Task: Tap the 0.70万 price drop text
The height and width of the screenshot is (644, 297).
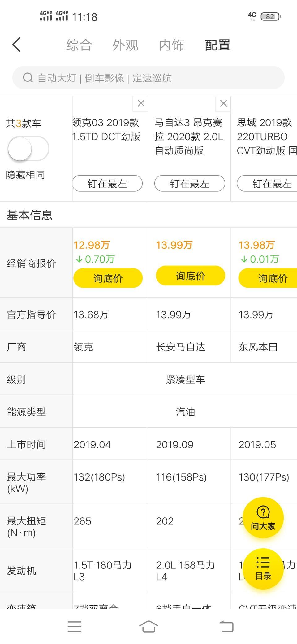Action: point(95,259)
